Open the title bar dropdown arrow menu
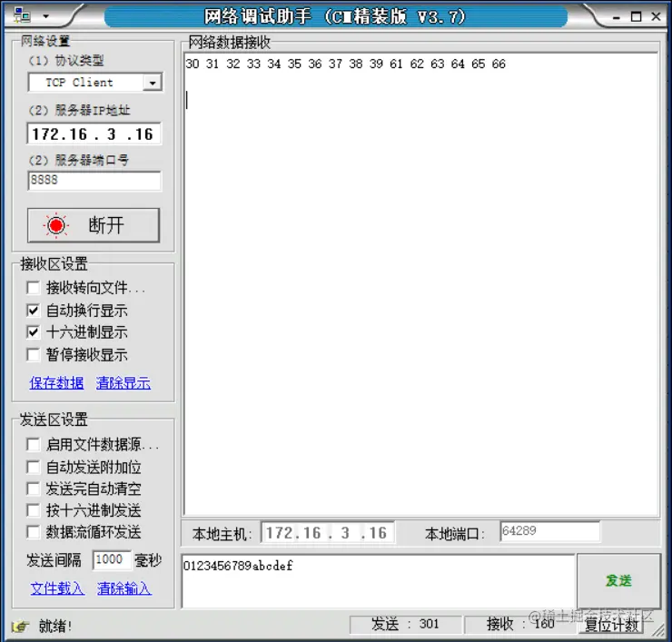 [x=45, y=16]
